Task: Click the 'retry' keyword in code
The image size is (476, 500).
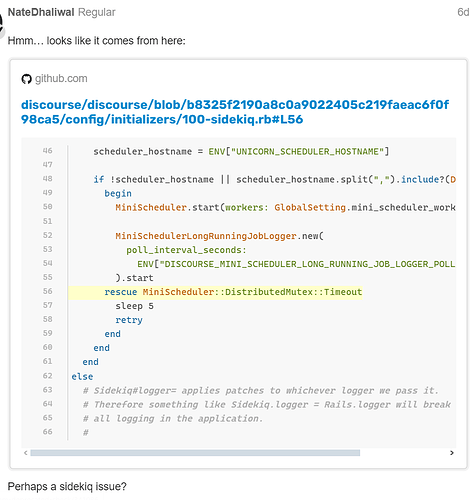Action: 129,320
